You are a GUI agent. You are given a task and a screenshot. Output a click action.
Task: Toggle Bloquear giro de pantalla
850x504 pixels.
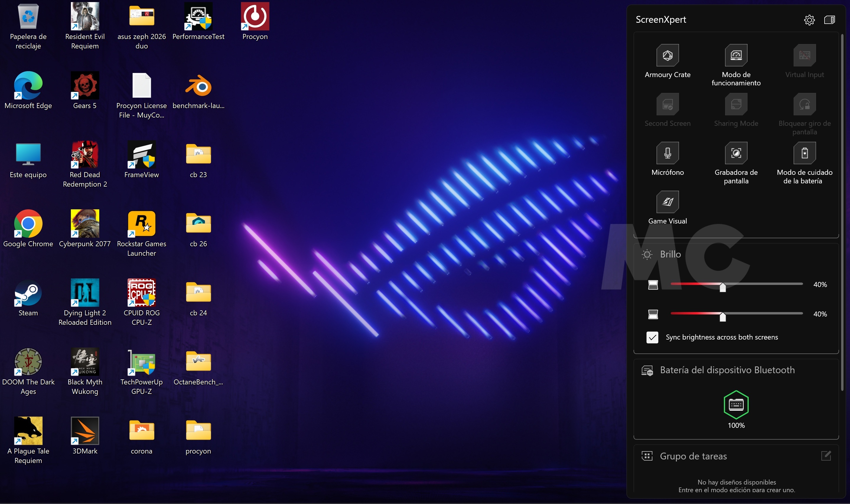pyautogui.click(x=805, y=104)
